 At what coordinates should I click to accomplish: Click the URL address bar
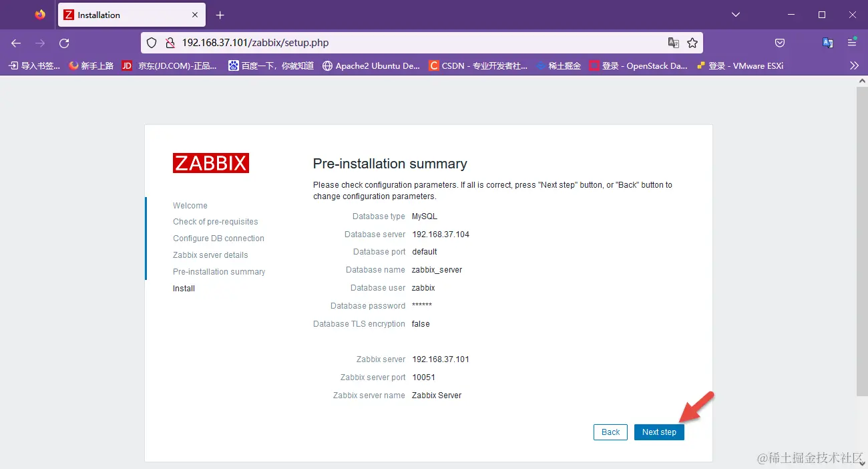421,43
